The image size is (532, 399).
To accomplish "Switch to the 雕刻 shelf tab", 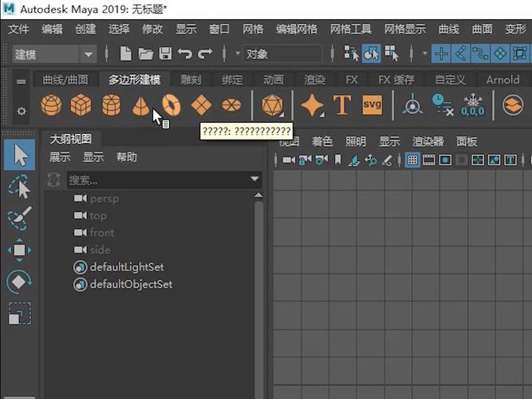I will click(x=191, y=80).
